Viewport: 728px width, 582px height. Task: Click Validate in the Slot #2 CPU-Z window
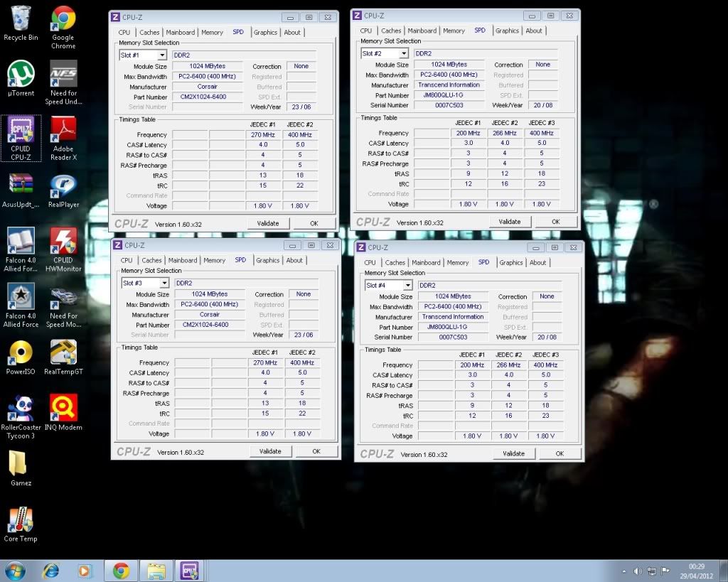coord(509,222)
